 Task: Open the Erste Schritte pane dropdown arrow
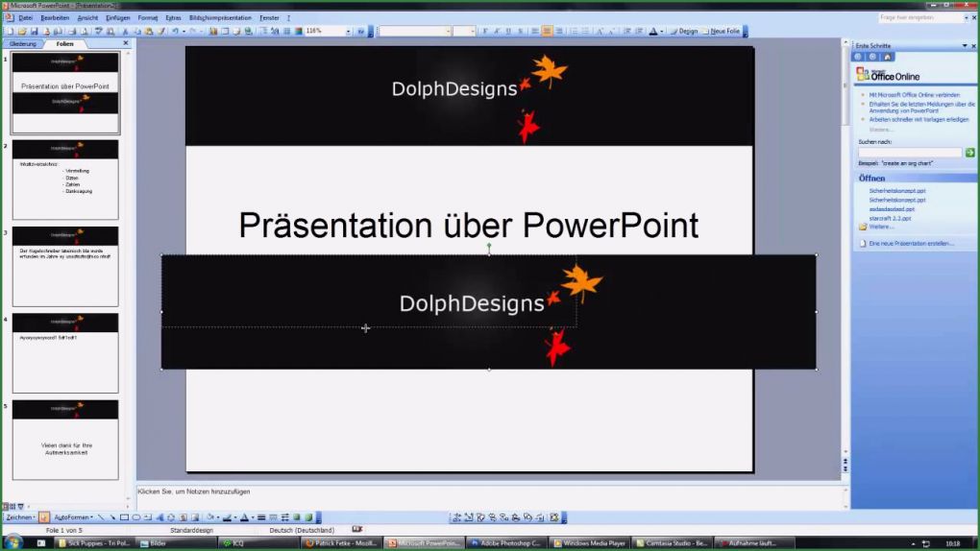965,46
